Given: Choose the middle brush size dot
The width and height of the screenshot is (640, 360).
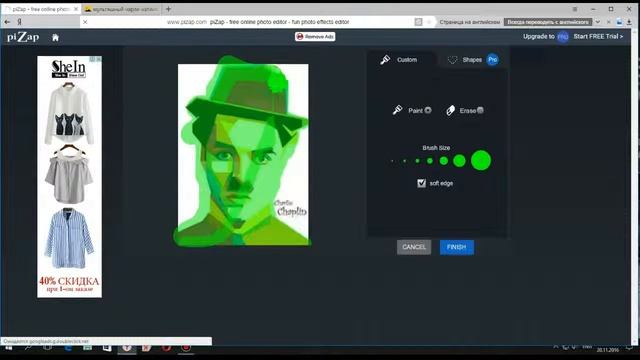Looking at the screenshot, I should coord(430,161).
